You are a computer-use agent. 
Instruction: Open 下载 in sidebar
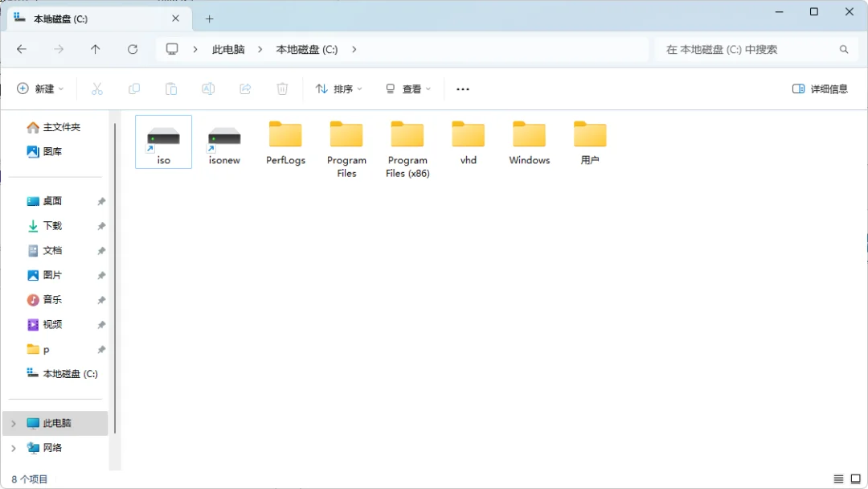[44, 226]
